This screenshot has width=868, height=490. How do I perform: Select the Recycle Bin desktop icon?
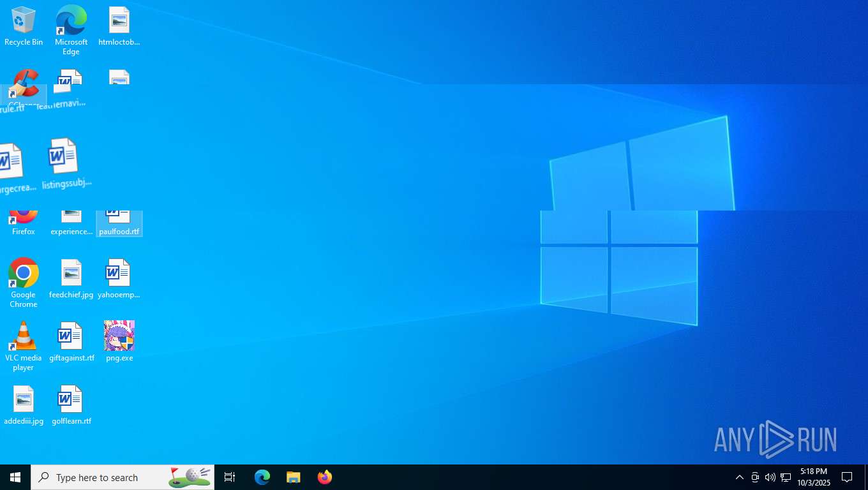pos(24,27)
